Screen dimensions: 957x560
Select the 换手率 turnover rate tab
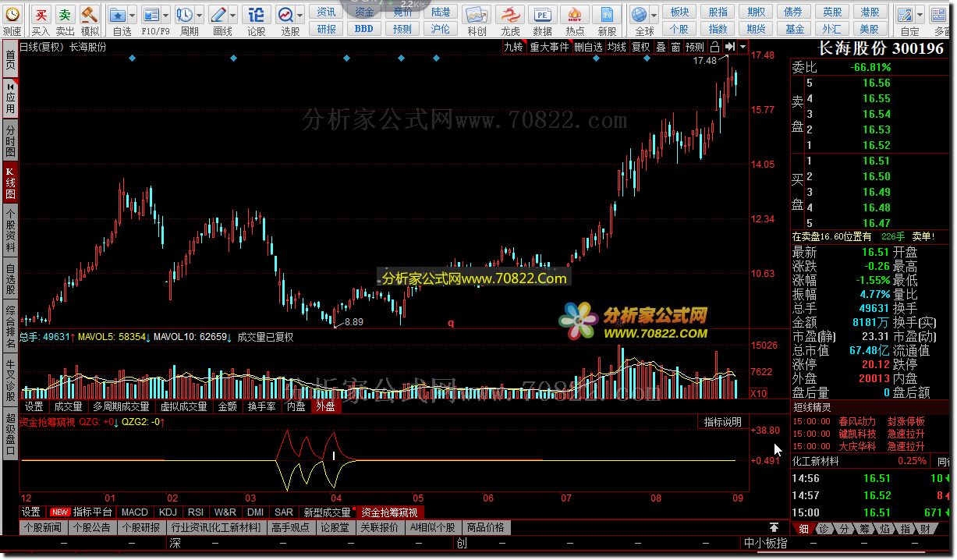261,406
